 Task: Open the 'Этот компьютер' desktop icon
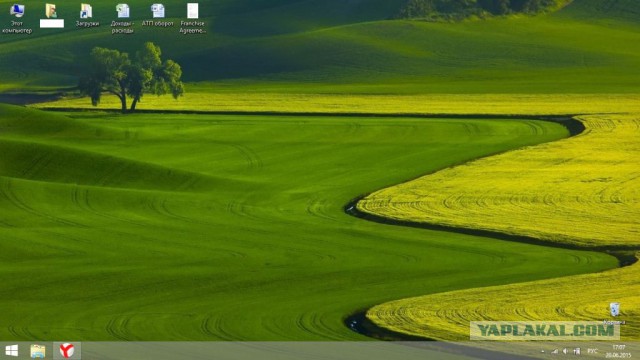coord(17,18)
